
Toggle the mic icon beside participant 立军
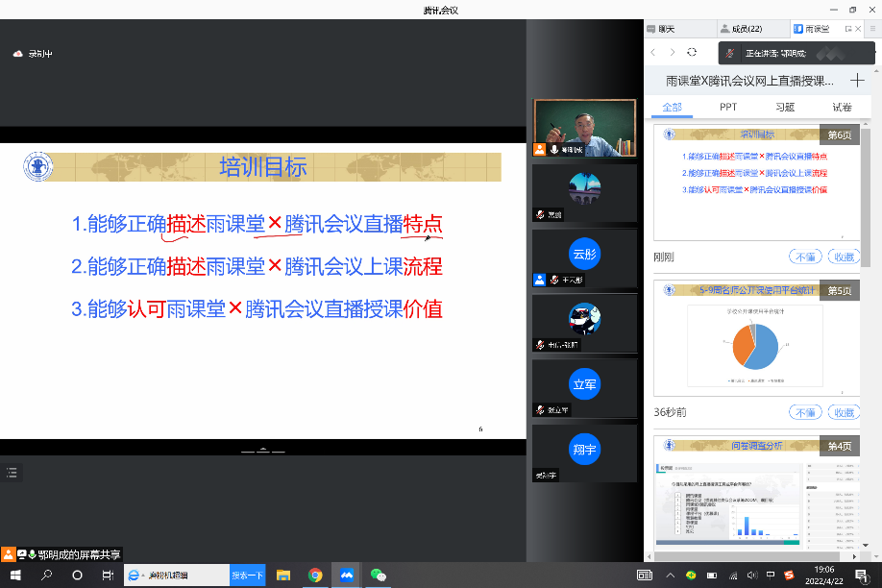tap(539, 408)
